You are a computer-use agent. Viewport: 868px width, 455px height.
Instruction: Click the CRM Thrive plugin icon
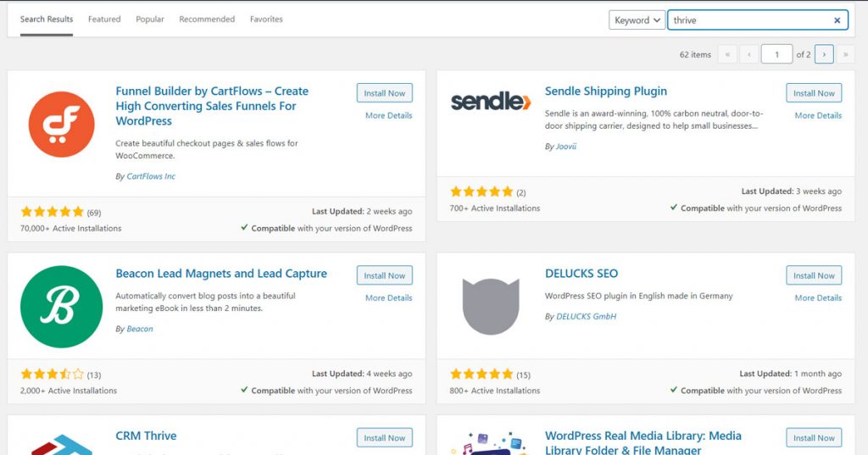click(x=61, y=445)
